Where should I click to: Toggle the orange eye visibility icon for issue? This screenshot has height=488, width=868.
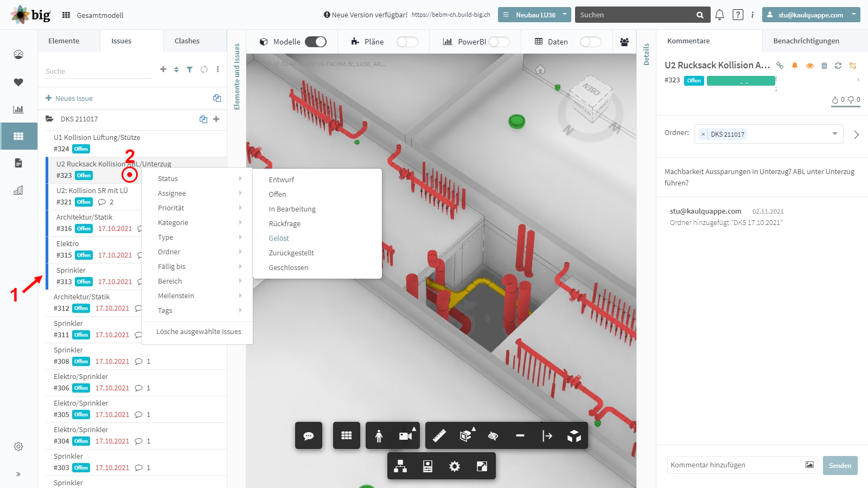tap(809, 66)
